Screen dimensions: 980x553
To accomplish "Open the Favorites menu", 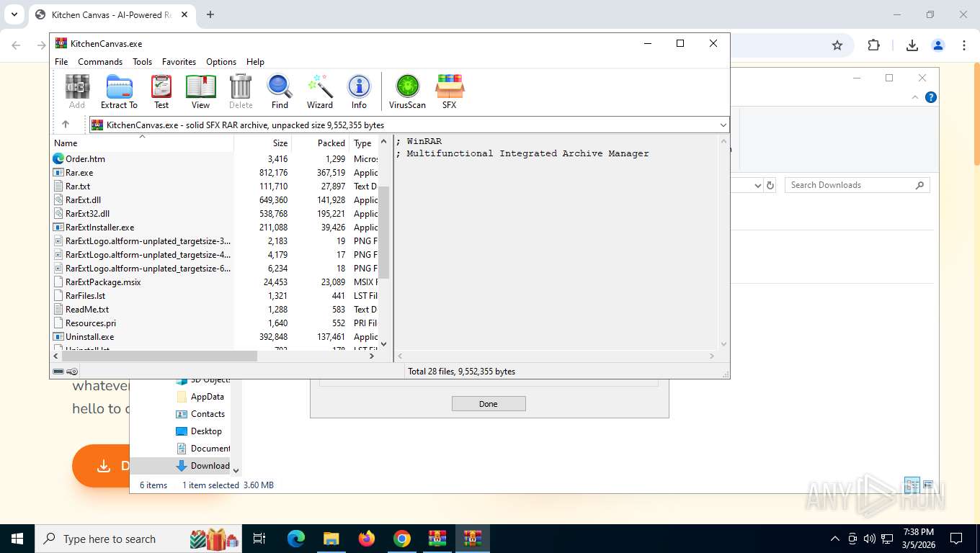I will [179, 62].
